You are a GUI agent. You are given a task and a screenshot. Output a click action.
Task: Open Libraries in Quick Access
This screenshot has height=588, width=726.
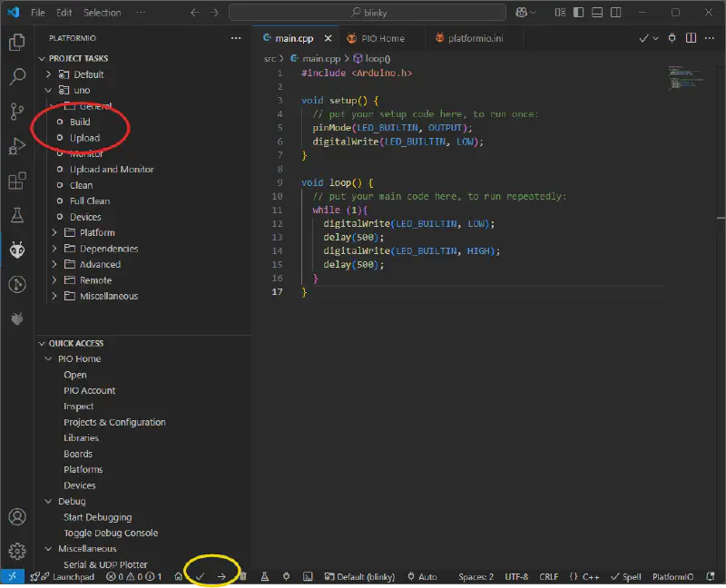tap(81, 438)
